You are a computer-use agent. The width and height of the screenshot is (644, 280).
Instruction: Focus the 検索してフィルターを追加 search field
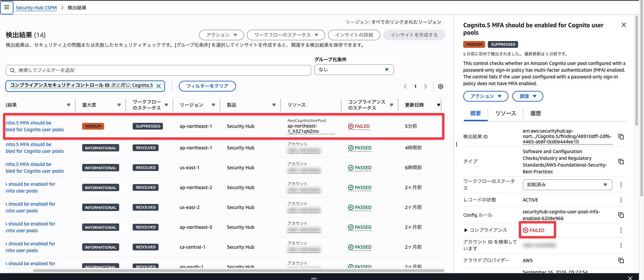click(x=158, y=70)
